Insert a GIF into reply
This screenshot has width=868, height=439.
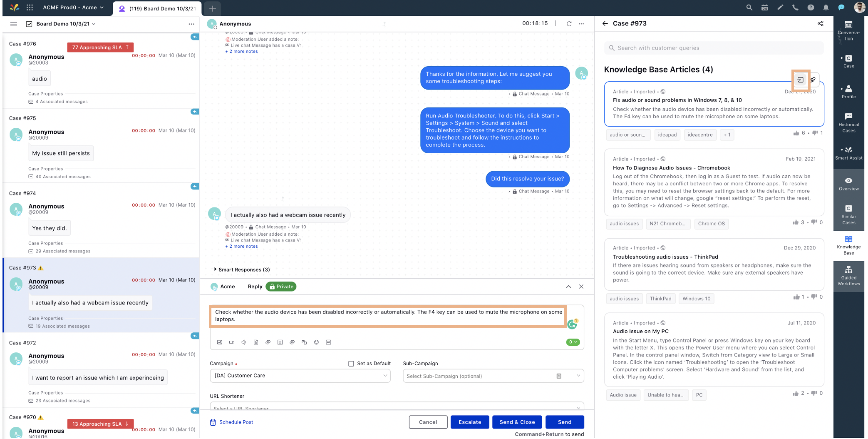[x=328, y=342]
